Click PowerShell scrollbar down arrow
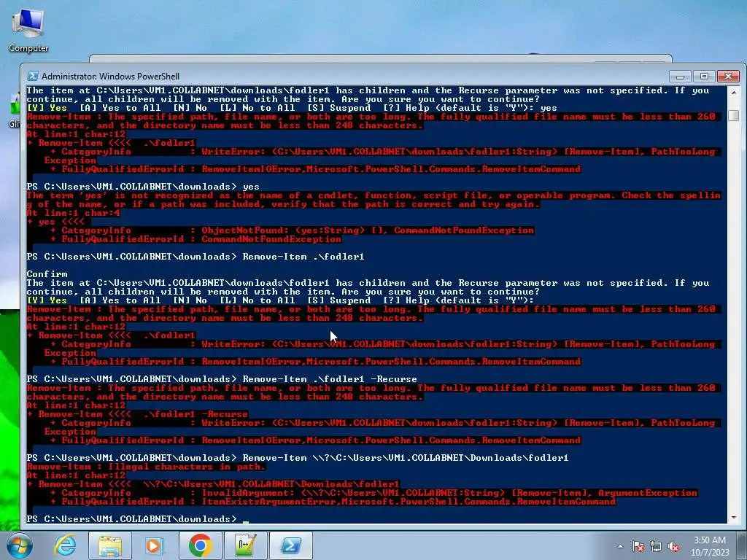Viewport: 747px width, 560px height. click(734, 517)
